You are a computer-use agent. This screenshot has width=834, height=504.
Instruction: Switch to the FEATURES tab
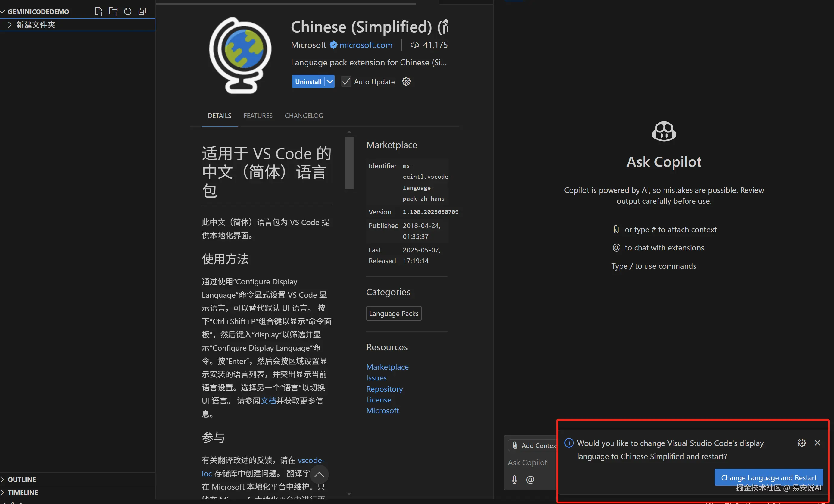click(x=258, y=116)
